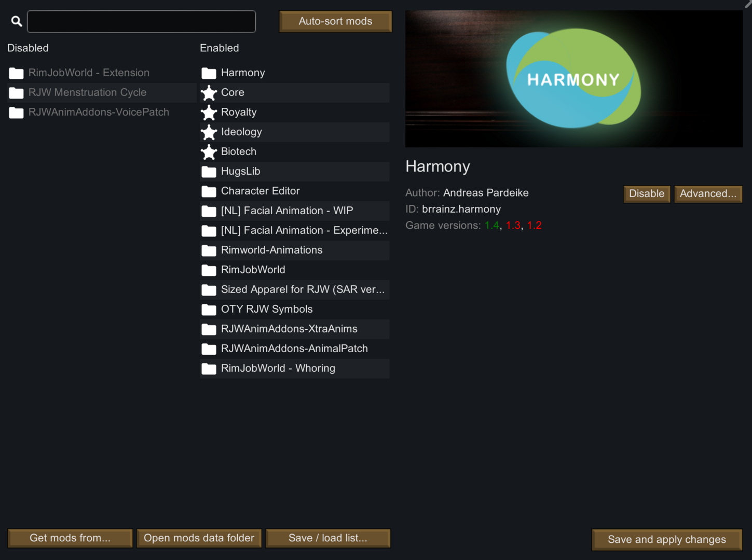Open the Advanced options for Harmony
This screenshot has height=560, width=752.
coord(708,194)
